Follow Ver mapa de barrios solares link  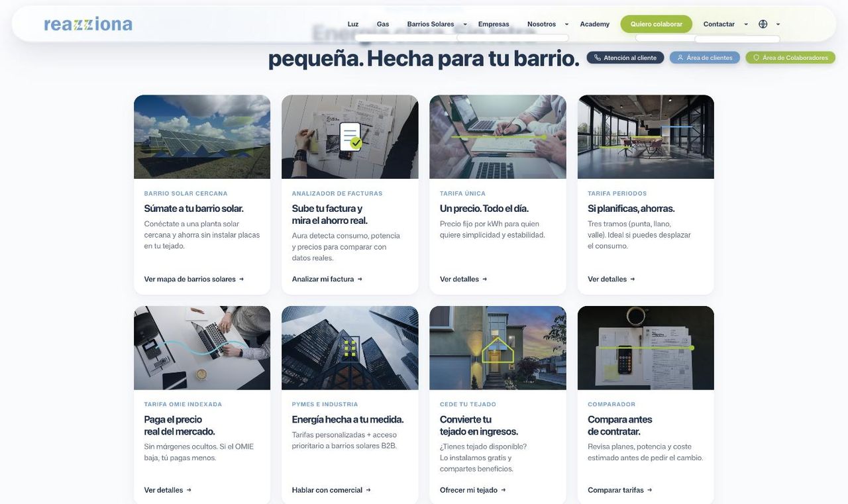pyautogui.click(x=194, y=279)
